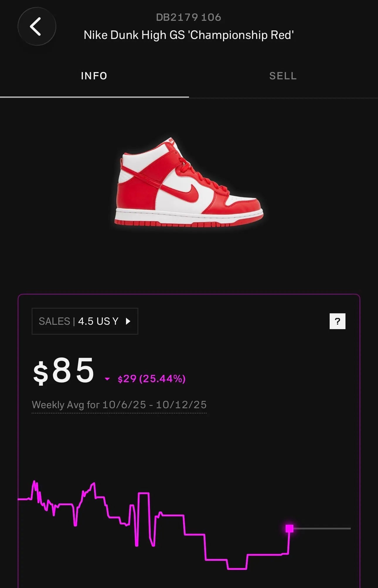Tap the Weekly Avg date range link
The width and height of the screenshot is (378, 588).
[119, 405]
